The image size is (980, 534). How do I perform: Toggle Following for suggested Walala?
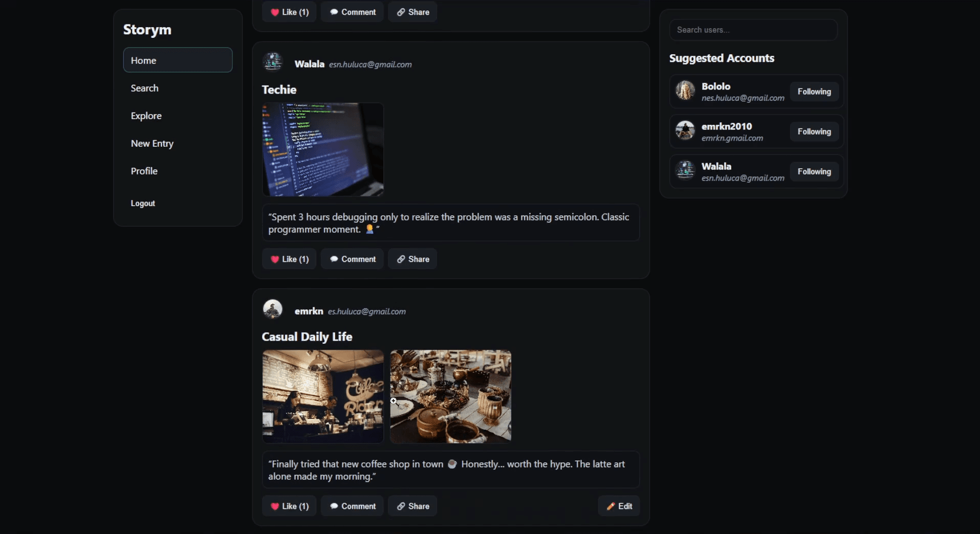pyautogui.click(x=814, y=171)
